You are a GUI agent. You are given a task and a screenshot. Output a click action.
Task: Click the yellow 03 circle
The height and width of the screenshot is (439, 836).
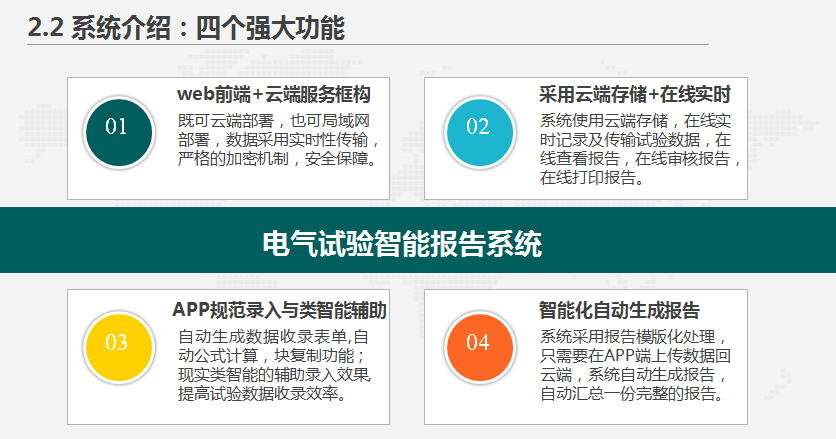tap(119, 348)
